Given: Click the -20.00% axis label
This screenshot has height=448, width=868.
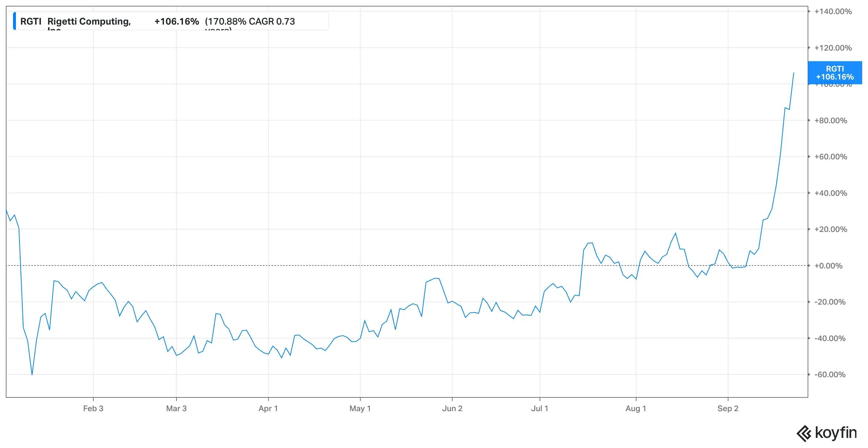Looking at the screenshot, I should pyautogui.click(x=830, y=302).
